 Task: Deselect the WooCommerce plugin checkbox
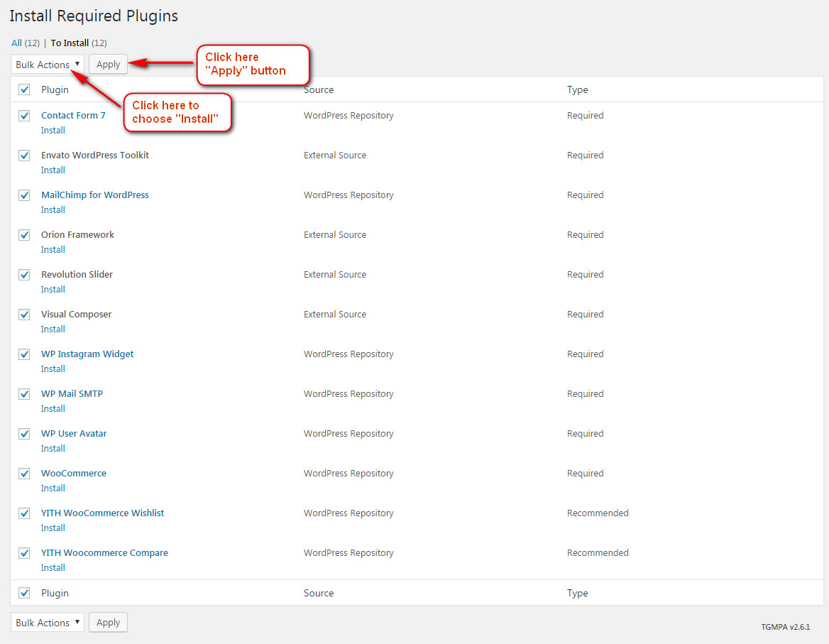[24, 473]
